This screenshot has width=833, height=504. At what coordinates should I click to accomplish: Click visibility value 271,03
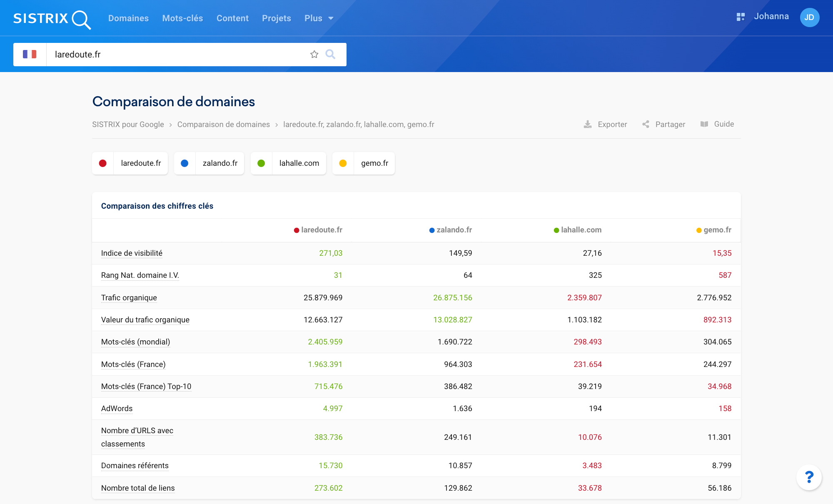(331, 253)
